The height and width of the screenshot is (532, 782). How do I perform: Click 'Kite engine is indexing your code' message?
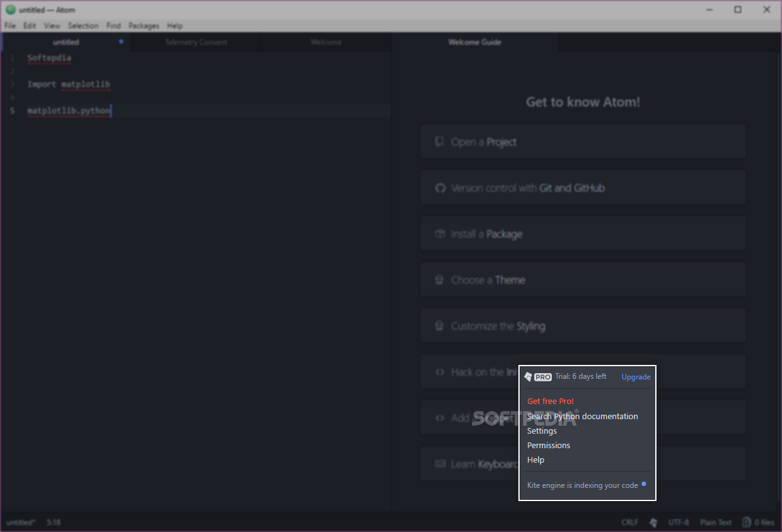click(x=583, y=485)
